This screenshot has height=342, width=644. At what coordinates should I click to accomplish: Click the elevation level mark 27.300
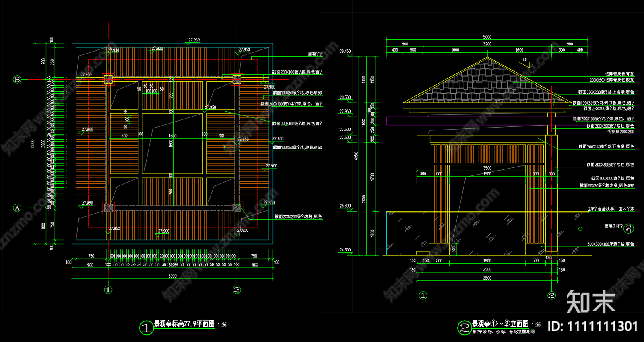click(x=345, y=138)
